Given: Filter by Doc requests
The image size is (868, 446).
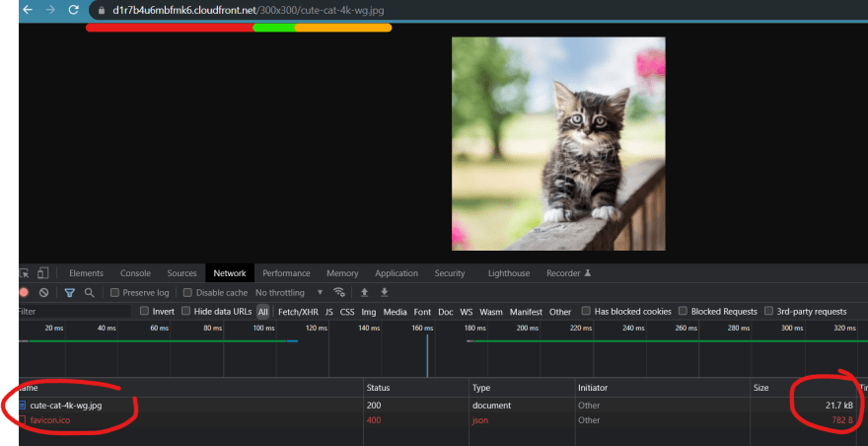Looking at the screenshot, I should (446, 312).
